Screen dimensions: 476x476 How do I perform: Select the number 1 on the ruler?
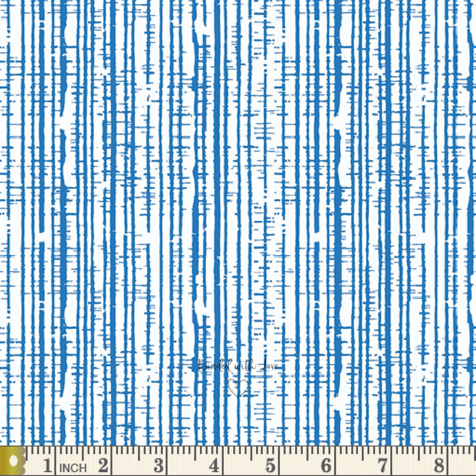[48, 465]
